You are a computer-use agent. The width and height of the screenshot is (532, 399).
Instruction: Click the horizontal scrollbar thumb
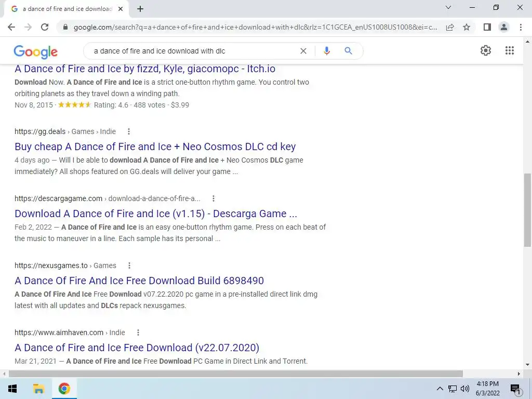236,374
